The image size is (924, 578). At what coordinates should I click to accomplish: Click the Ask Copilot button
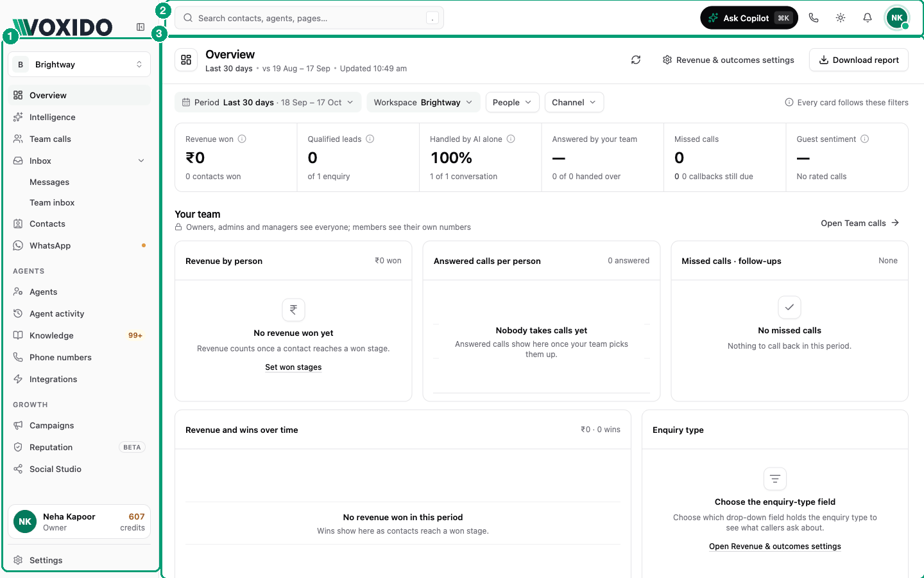[749, 18]
